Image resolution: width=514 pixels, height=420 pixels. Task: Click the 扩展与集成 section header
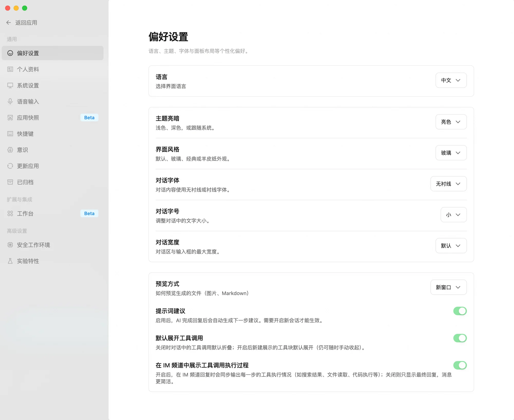coord(20,199)
